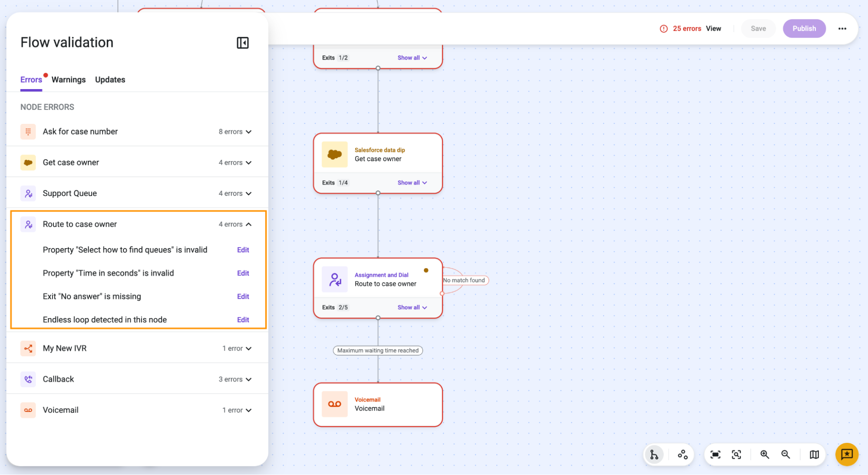Select the "No match found" exit label
868x475 pixels.
pos(464,280)
